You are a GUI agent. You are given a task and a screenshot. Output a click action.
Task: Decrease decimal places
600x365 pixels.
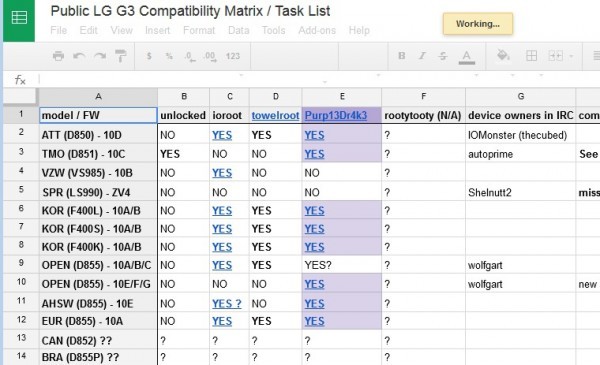point(190,57)
